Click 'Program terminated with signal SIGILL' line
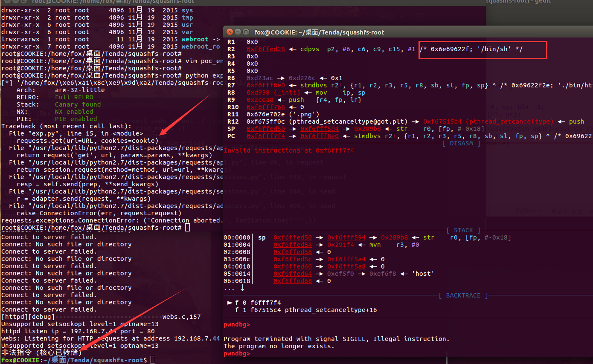The image size is (593, 364). click(x=337, y=339)
